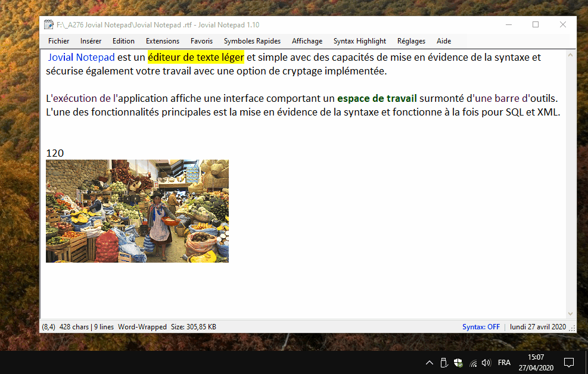Click the window resize grip in status bar

[573, 328]
